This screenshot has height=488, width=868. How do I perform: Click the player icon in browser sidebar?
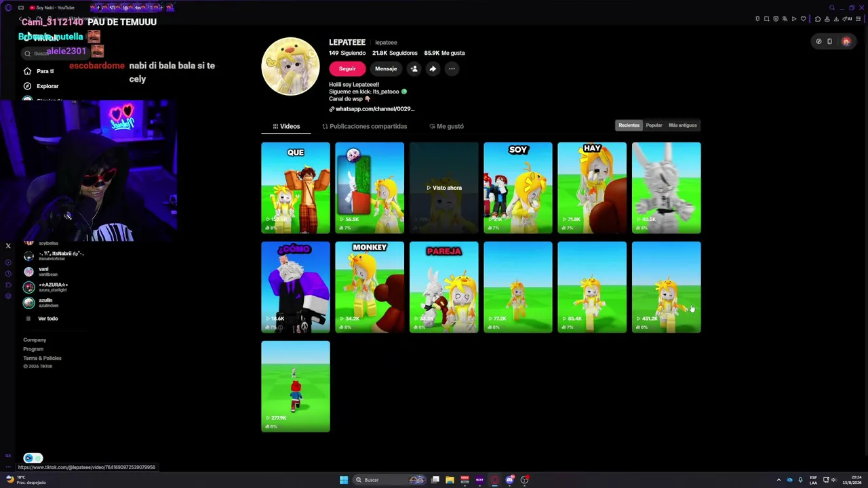pos(8,262)
